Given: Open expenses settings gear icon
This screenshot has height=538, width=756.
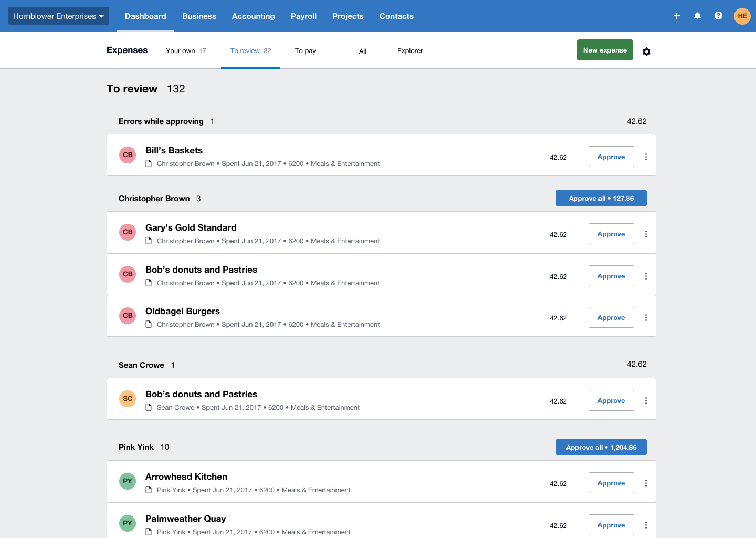Looking at the screenshot, I should (x=646, y=51).
